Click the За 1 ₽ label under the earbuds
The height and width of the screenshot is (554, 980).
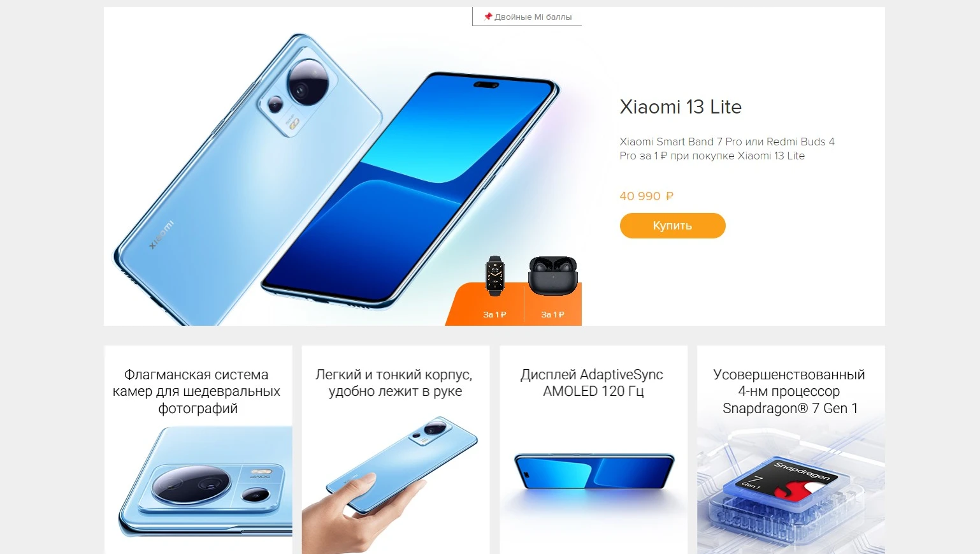[552, 314]
